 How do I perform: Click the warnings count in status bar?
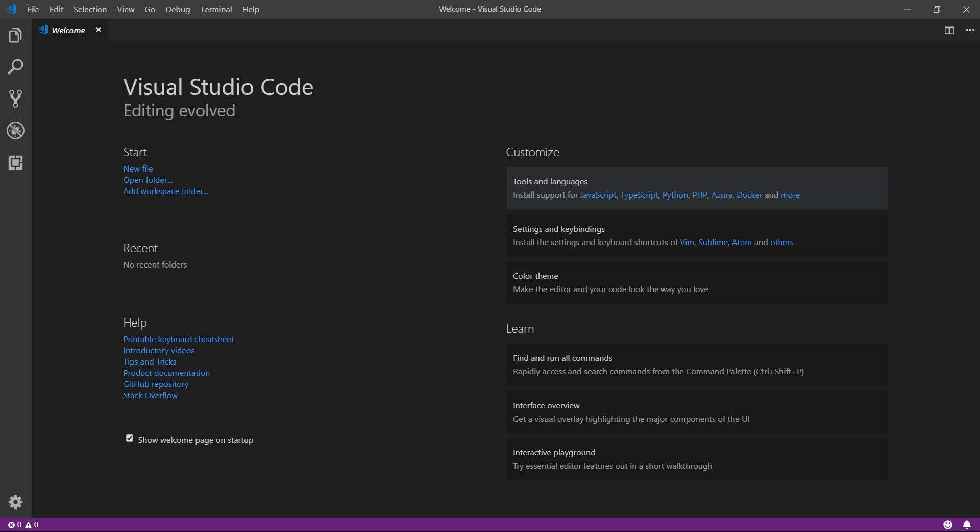32,525
